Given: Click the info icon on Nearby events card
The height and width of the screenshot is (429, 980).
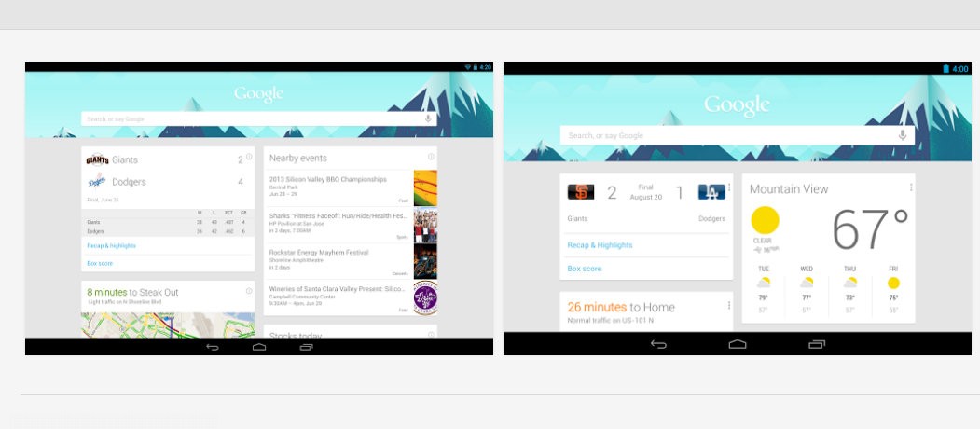Looking at the screenshot, I should pos(431,157).
